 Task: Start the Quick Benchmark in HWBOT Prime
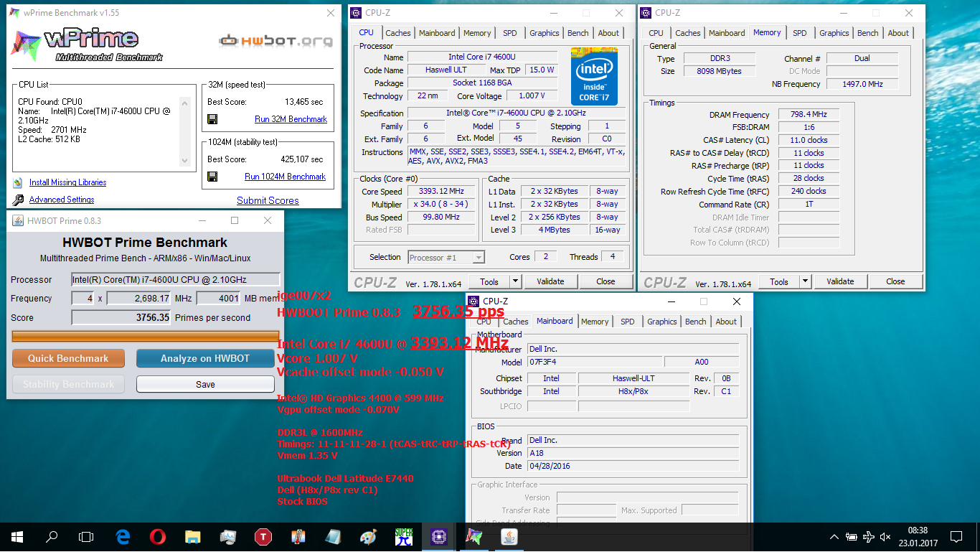[x=68, y=358]
